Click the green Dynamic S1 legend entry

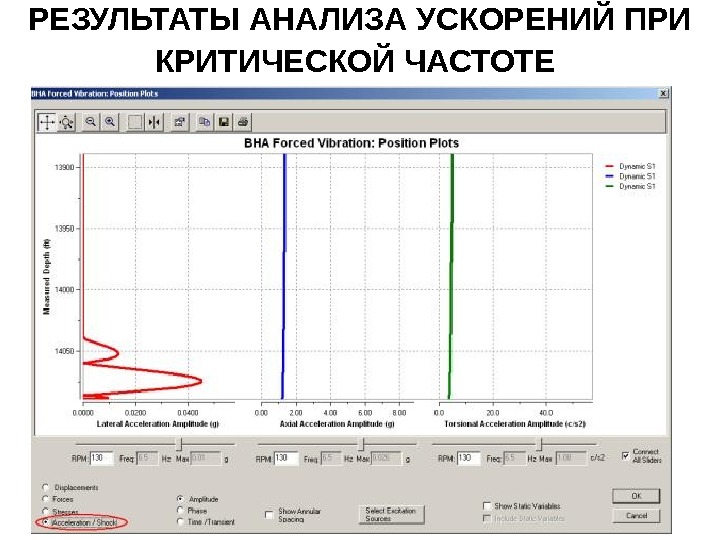[630, 186]
